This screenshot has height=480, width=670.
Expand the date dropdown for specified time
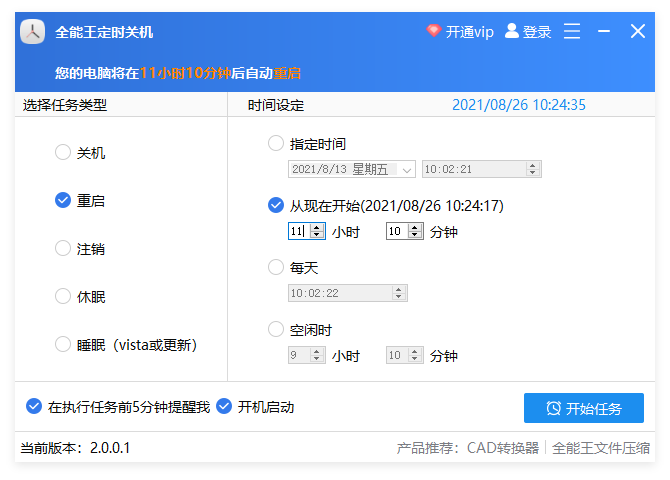point(407,170)
